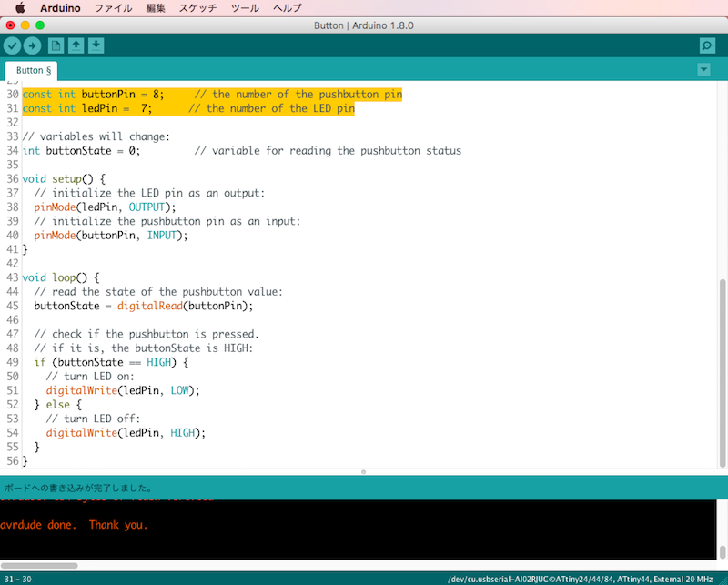The width and height of the screenshot is (728, 585).
Task: Click the 'void setup() {' line
Action: coord(64,178)
